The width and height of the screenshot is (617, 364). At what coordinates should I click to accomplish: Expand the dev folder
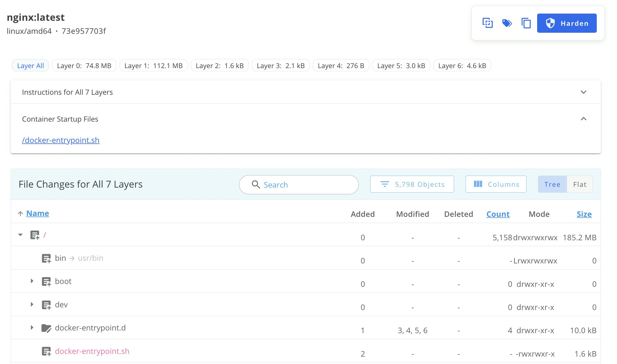pyautogui.click(x=32, y=304)
